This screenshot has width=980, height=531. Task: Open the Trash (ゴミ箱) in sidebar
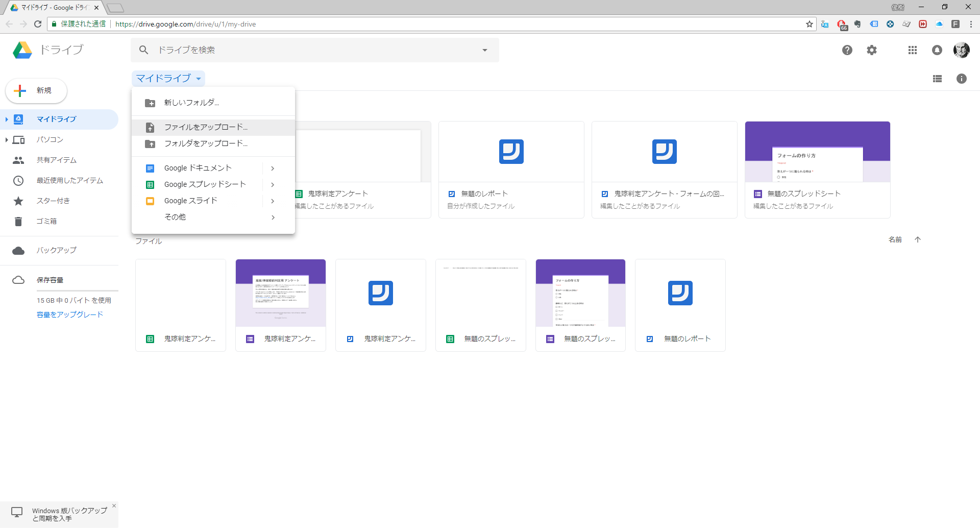coord(46,221)
